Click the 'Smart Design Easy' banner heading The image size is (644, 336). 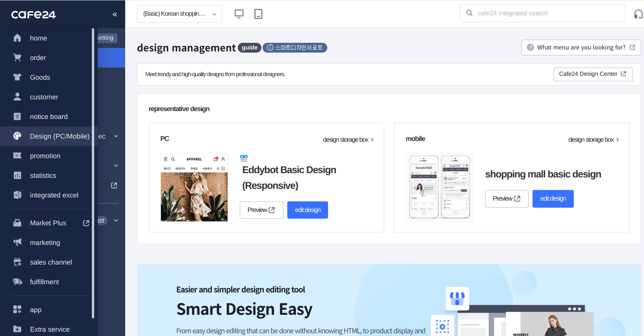click(244, 309)
